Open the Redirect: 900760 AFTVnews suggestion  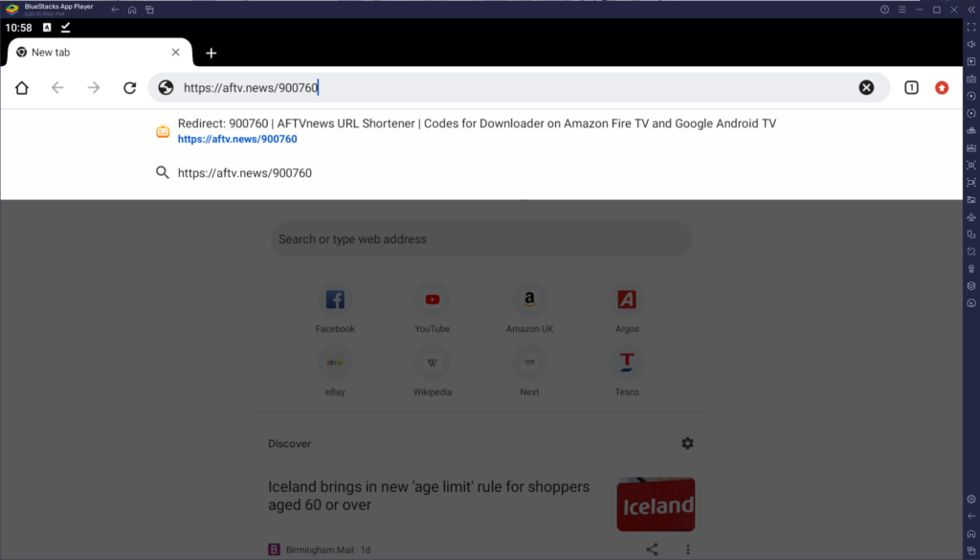tap(481, 130)
